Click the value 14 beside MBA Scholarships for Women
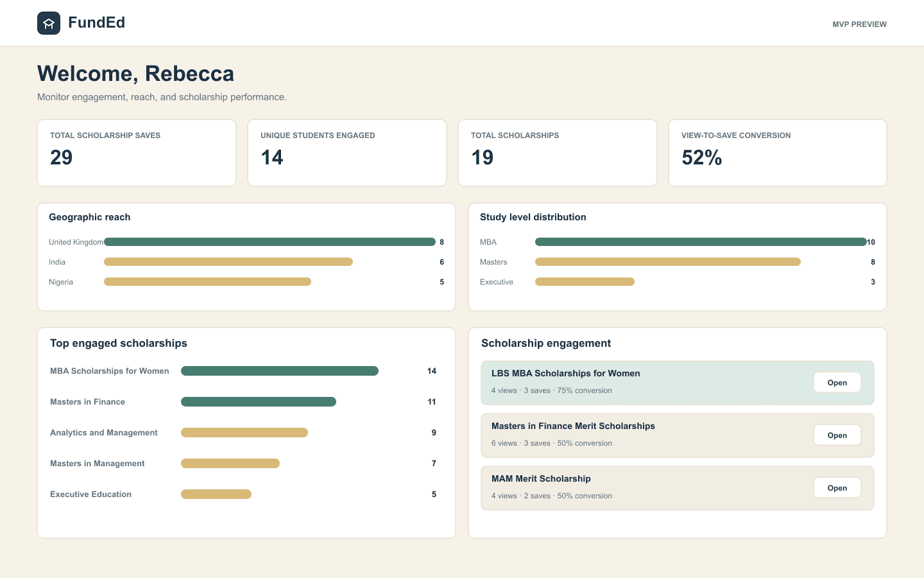 coord(432,371)
